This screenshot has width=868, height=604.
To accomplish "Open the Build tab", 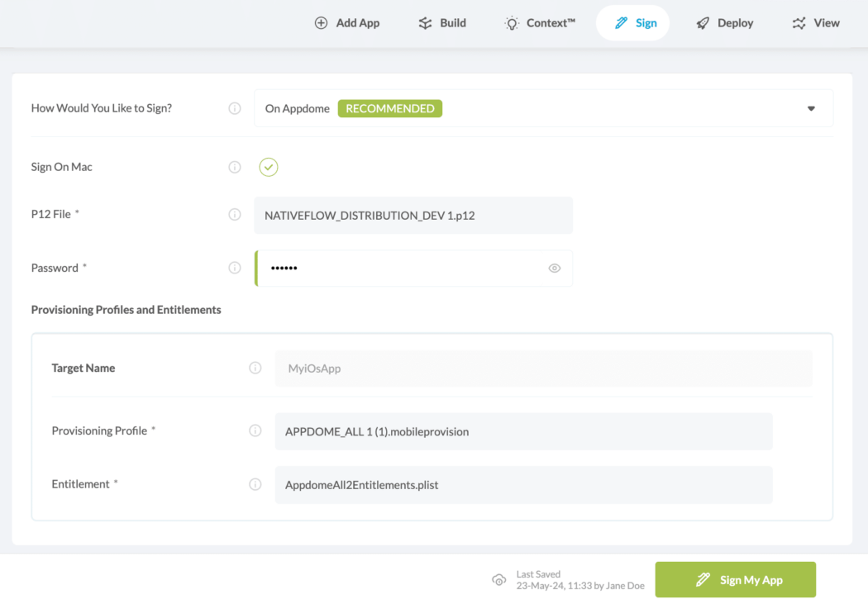I will click(442, 23).
